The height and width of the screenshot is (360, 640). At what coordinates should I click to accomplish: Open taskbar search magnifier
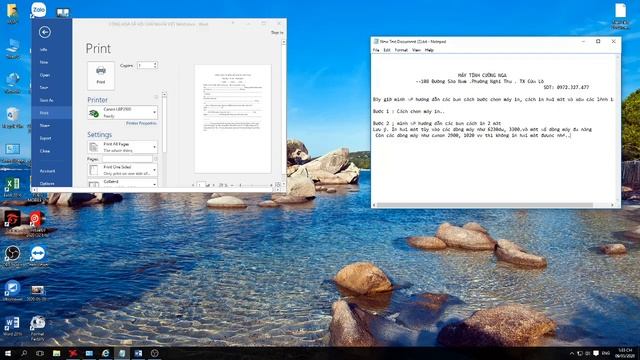click(x=24, y=353)
